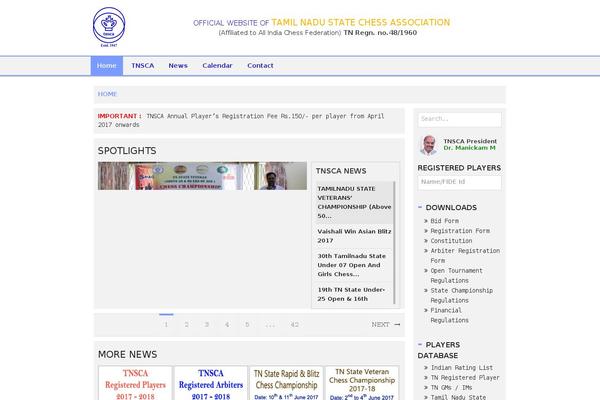
Task: Collapse the DOWNLOADS section
Action: tap(420, 207)
